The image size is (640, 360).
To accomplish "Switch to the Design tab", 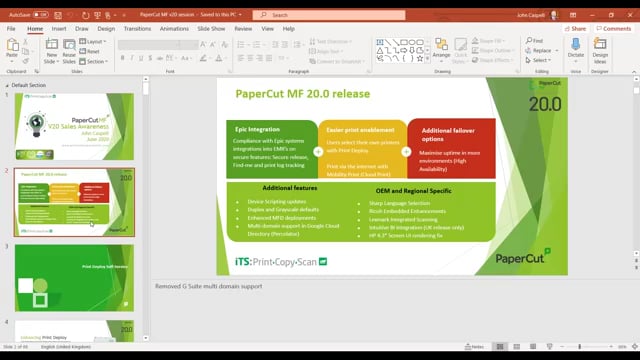I will click(106, 29).
